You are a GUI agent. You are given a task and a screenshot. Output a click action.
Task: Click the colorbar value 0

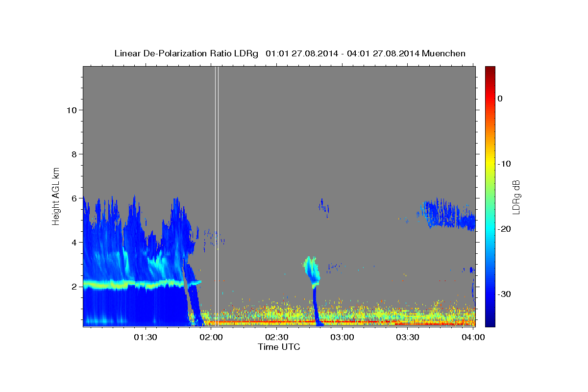coord(500,98)
